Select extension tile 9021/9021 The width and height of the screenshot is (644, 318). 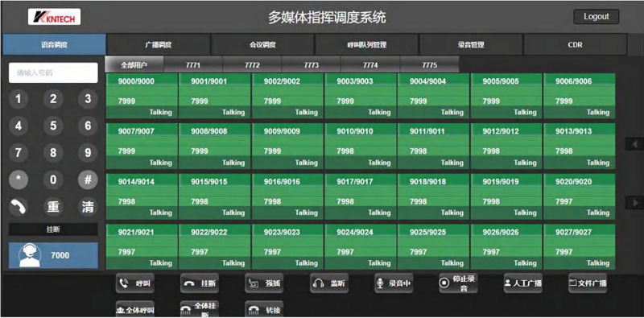click(x=142, y=247)
